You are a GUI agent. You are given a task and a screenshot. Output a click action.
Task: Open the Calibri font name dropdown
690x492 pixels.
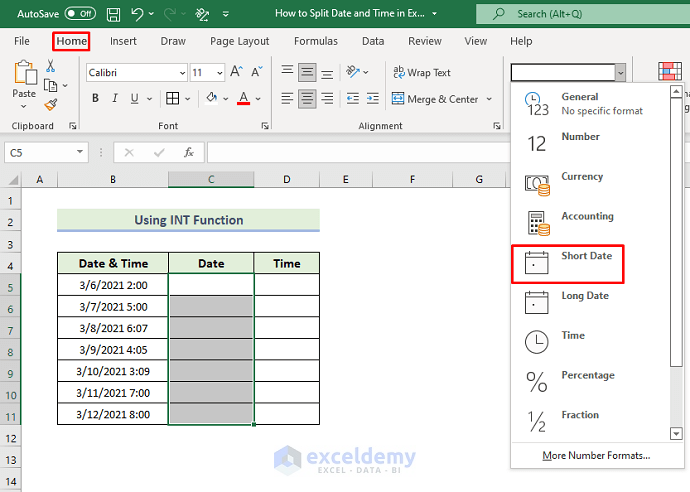coord(181,73)
